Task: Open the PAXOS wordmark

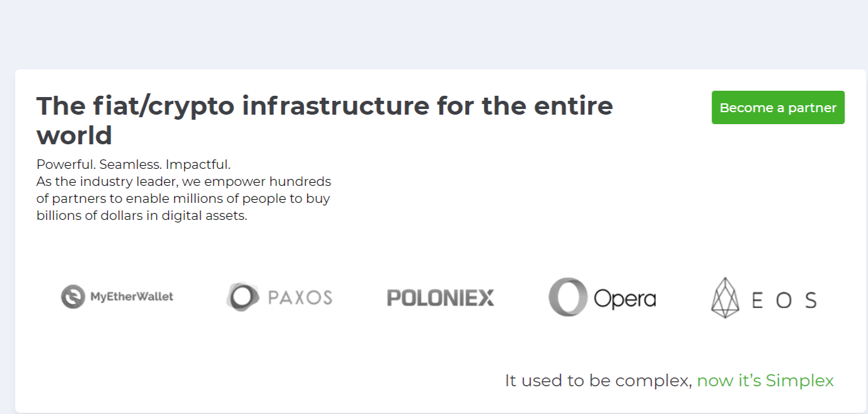Action: 300,297
